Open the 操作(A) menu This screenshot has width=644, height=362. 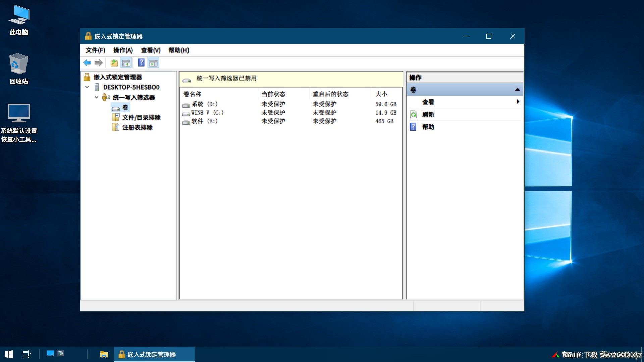click(x=123, y=50)
